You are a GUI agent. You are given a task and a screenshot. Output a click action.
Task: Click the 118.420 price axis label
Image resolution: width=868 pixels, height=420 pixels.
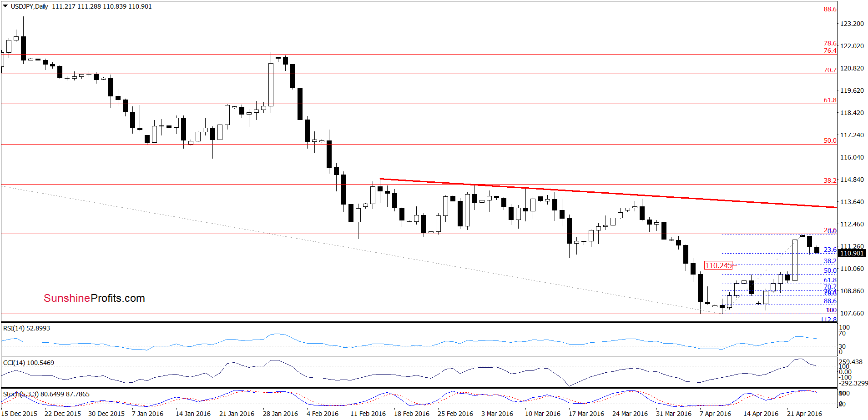(x=852, y=113)
